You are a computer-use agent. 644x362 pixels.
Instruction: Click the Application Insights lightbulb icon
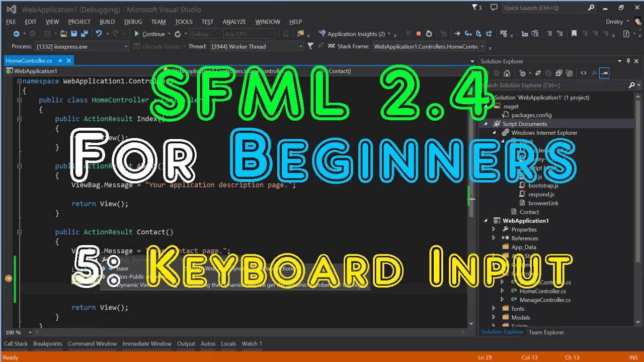[x=323, y=34]
